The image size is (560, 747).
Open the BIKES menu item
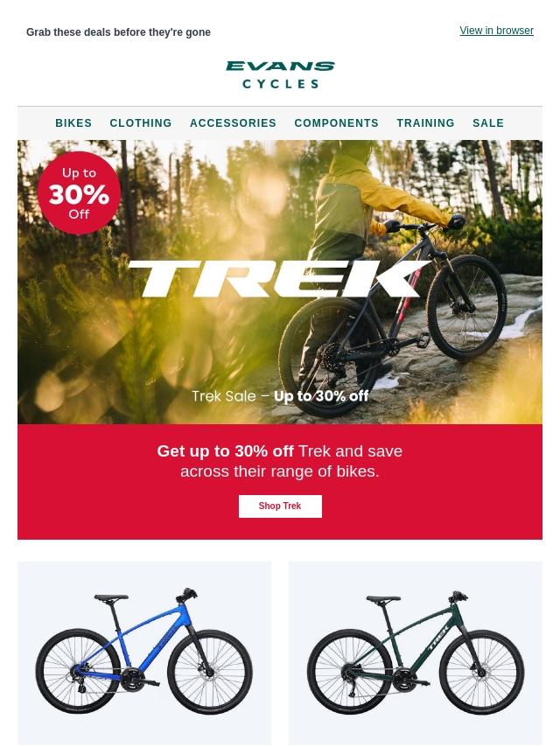[73, 123]
